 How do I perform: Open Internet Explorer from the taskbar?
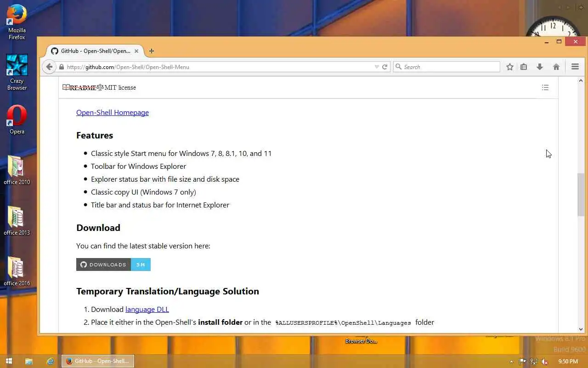click(x=51, y=361)
